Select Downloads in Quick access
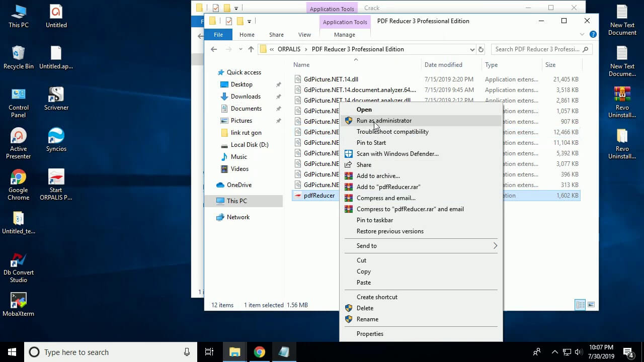 (246, 97)
